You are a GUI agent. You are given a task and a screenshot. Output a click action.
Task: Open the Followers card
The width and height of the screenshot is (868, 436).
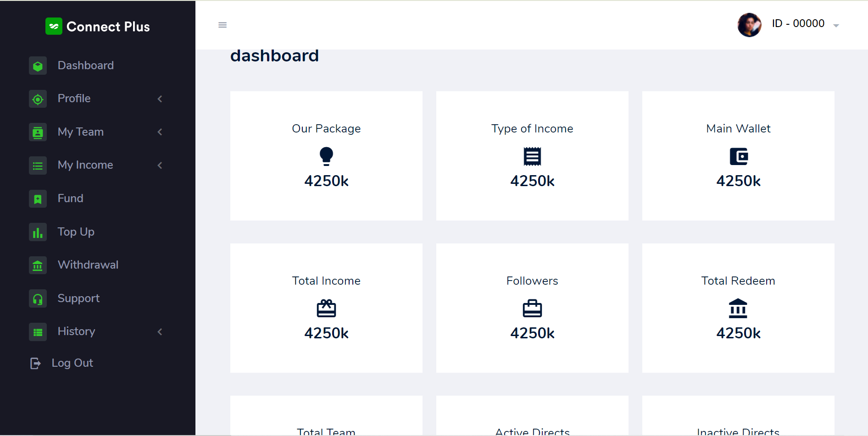point(532,308)
